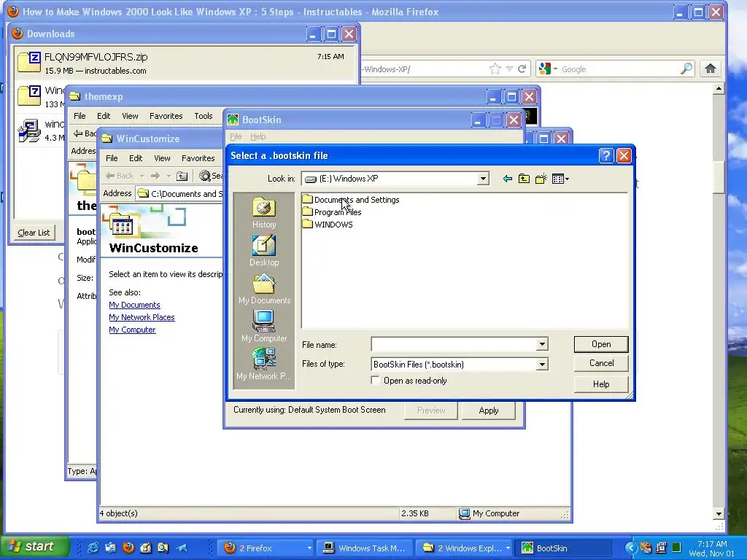
Task: Open the My Documents link
Action: pyautogui.click(x=134, y=305)
